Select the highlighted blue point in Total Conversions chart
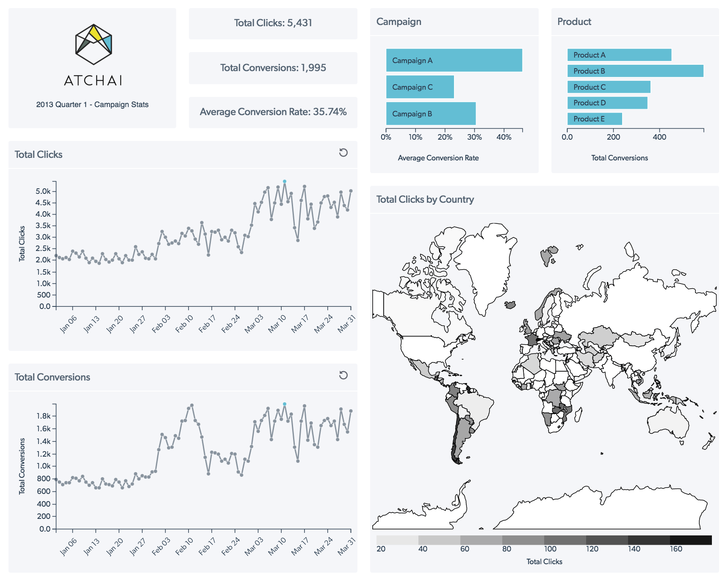This screenshot has height=579, width=728. 284,405
